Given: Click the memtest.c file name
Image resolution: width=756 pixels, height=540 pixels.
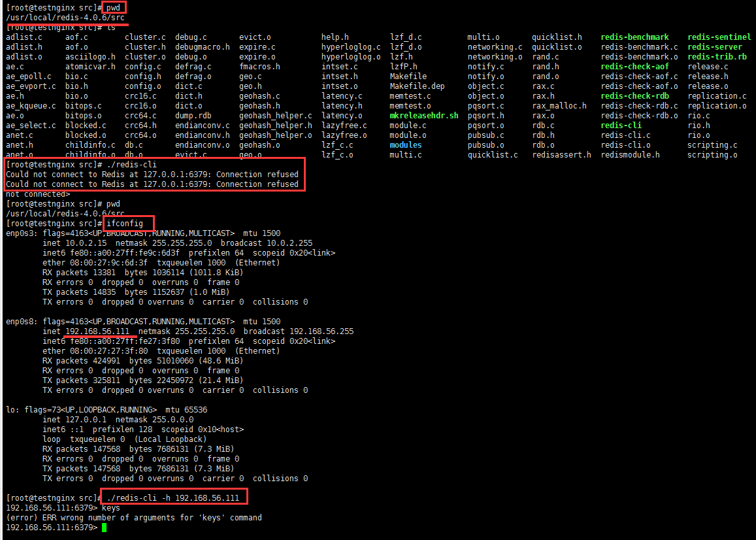Looking at the screenshot, I should (410, 96).
